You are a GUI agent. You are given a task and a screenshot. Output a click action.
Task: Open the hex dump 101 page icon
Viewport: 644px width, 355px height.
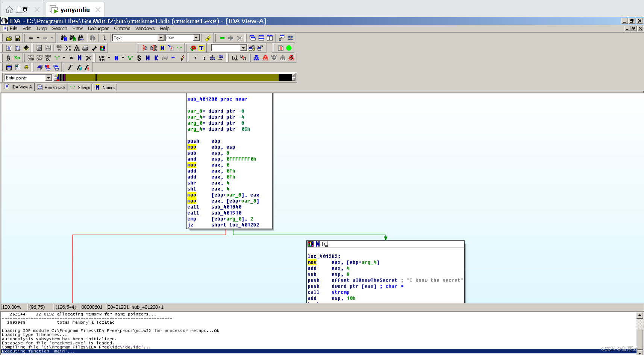click(x=18, y=48)
